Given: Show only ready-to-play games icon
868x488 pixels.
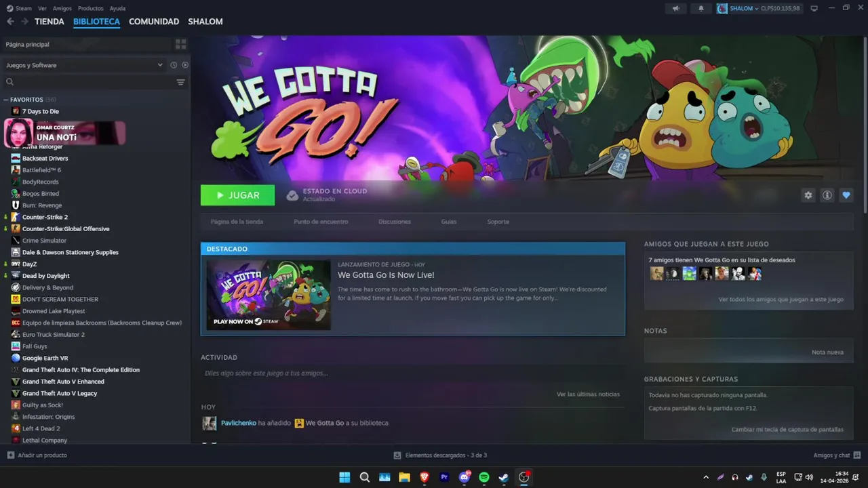Looking at the screenshot, I should coord(184,65).
